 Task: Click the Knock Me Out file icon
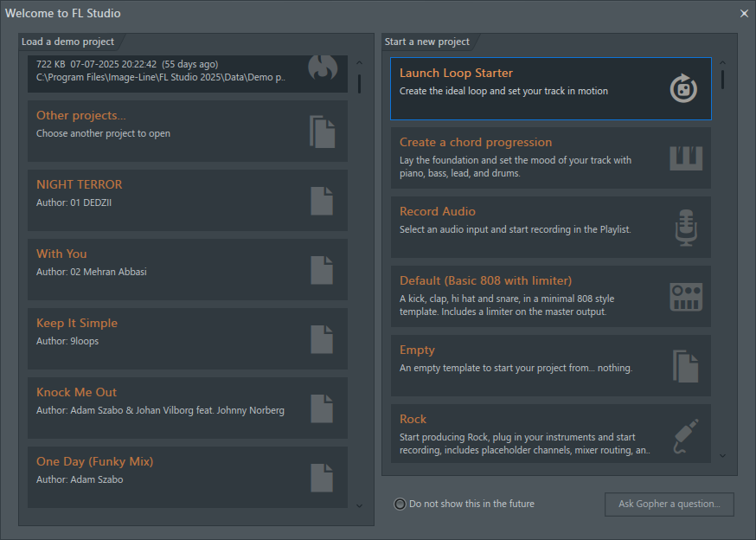pos(322,408)
